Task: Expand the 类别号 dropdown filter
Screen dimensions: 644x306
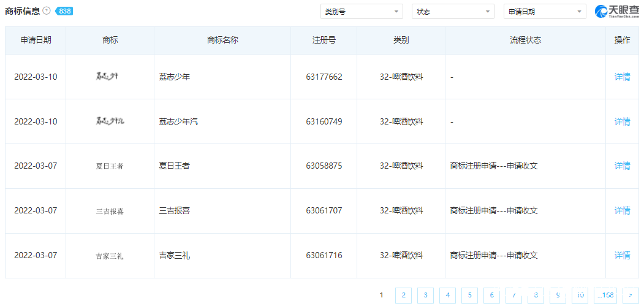Action: tap(362, 12)
